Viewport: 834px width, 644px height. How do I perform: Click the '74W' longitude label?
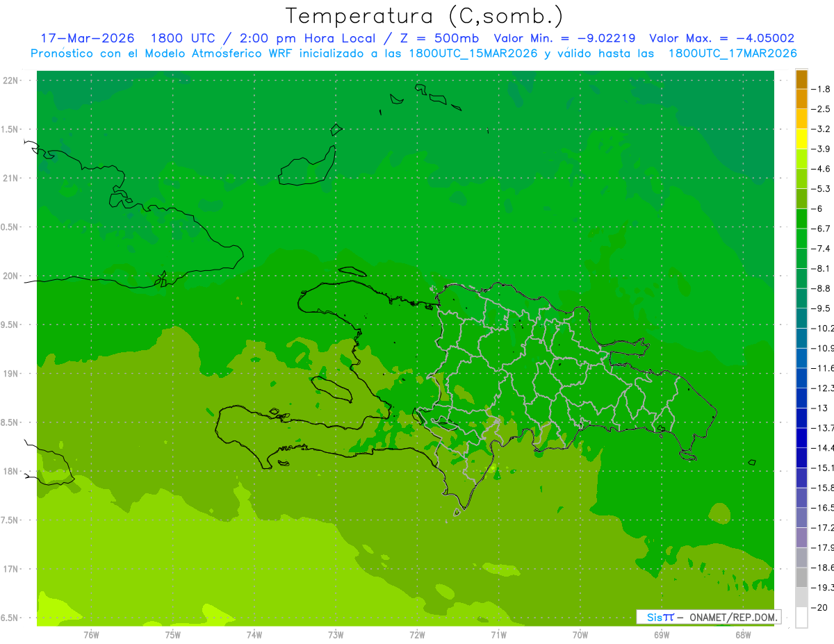pos(254,635)
